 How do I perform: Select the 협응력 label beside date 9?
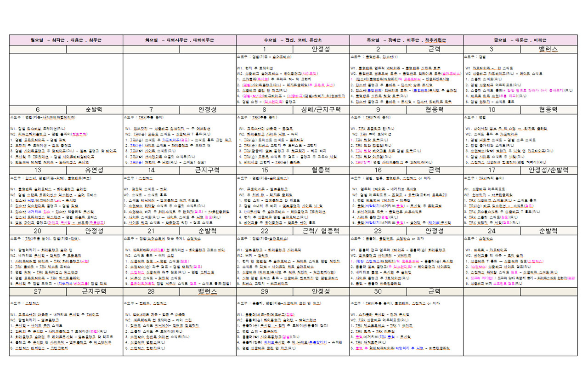click(x=435, y=110)
